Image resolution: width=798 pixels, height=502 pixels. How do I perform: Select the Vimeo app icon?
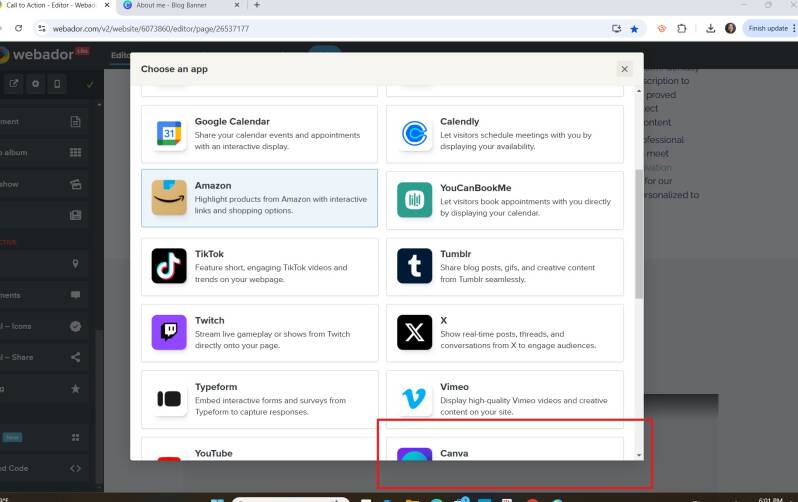click(414, 399)
